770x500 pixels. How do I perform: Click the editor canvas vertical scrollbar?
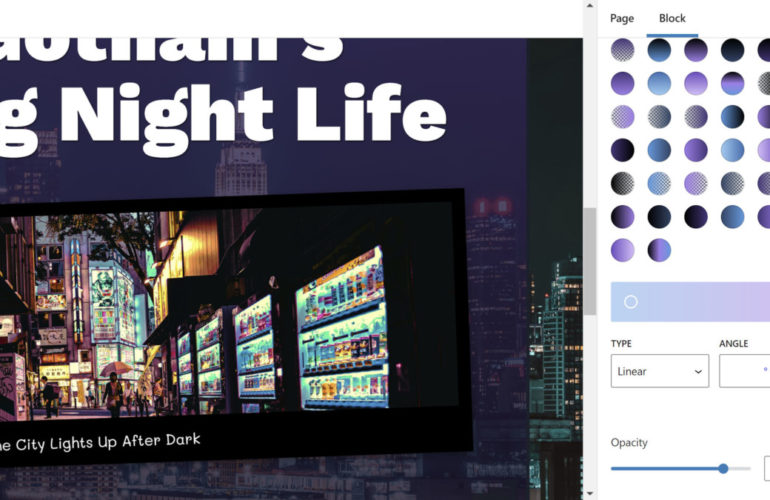[590, 240]
